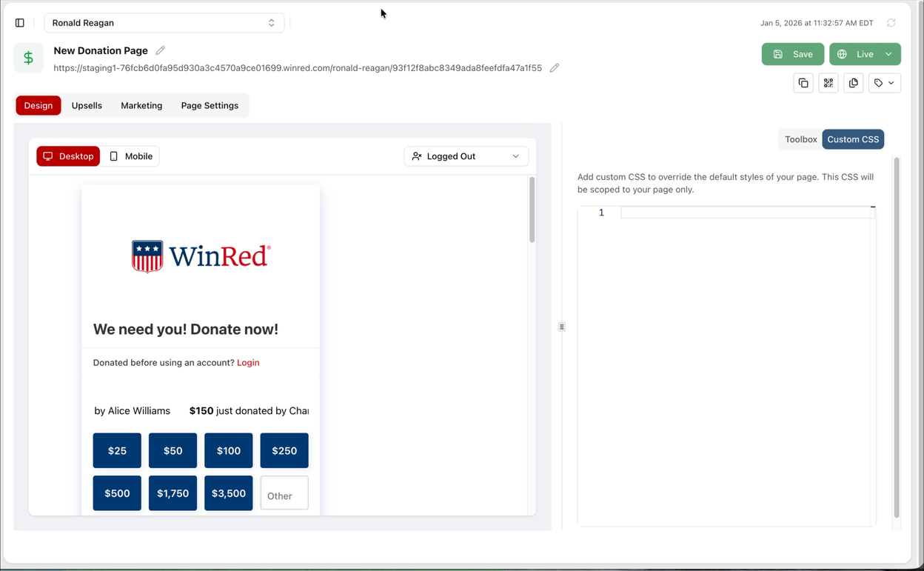Click the green dollar sign icon
The image size is (924, 571).
tap(28, 58)
